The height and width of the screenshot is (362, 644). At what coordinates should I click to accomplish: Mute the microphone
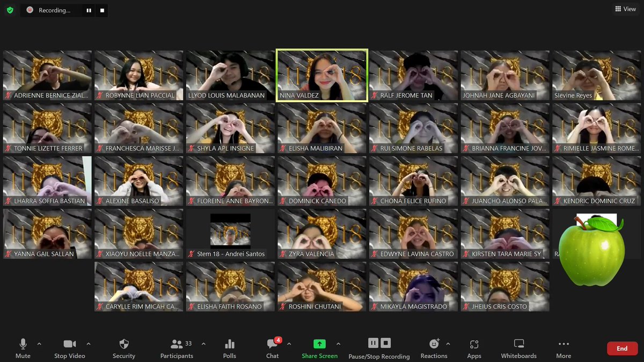tap(23, 349)
